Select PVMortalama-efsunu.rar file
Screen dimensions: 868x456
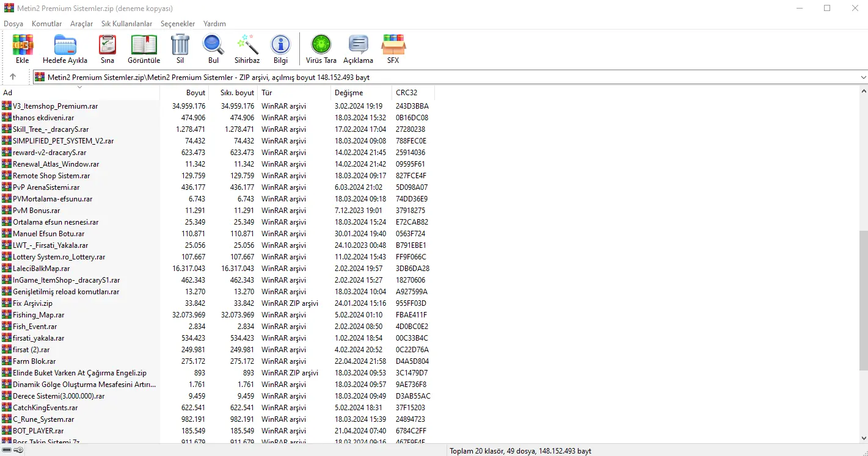pos(53,198)
